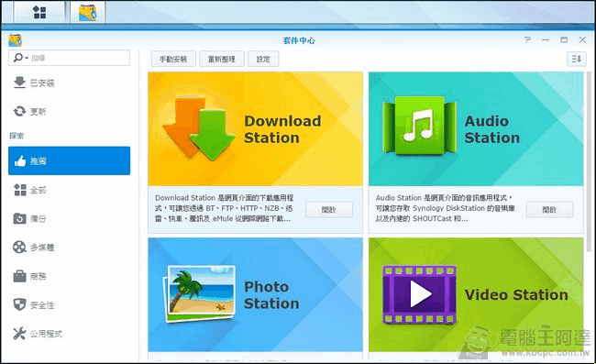Open the 全部 all packages category
Screen dimensions: 596x364
(x=69, y=190)
